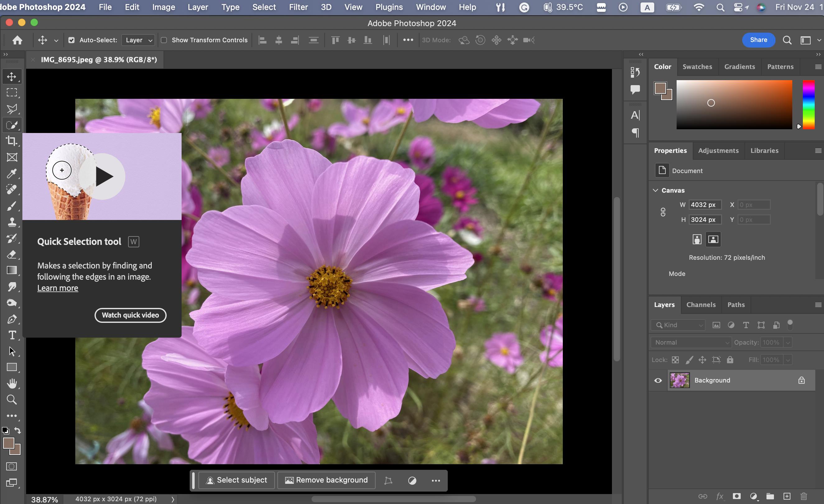Switch to the Channels tab
The image size is (824, 504).
click(x=701, y=305)
